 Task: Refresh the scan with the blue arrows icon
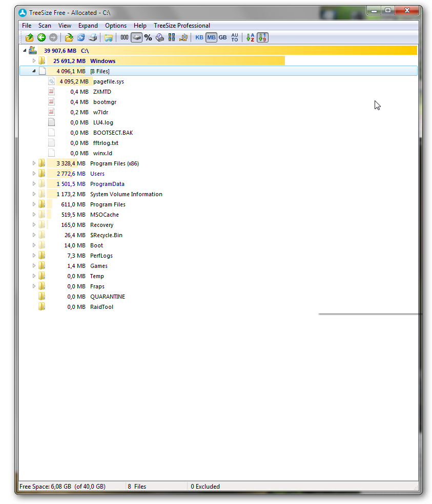click(81, 37)
